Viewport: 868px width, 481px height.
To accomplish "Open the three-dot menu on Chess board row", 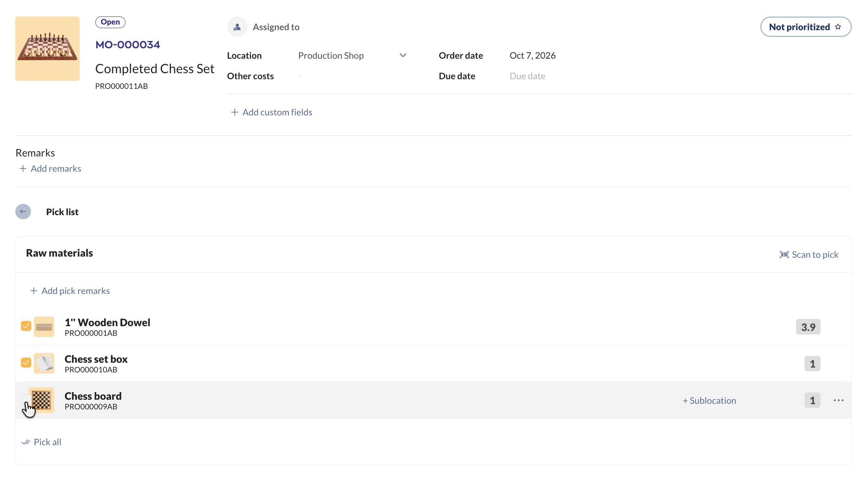I will pos(839,400).
